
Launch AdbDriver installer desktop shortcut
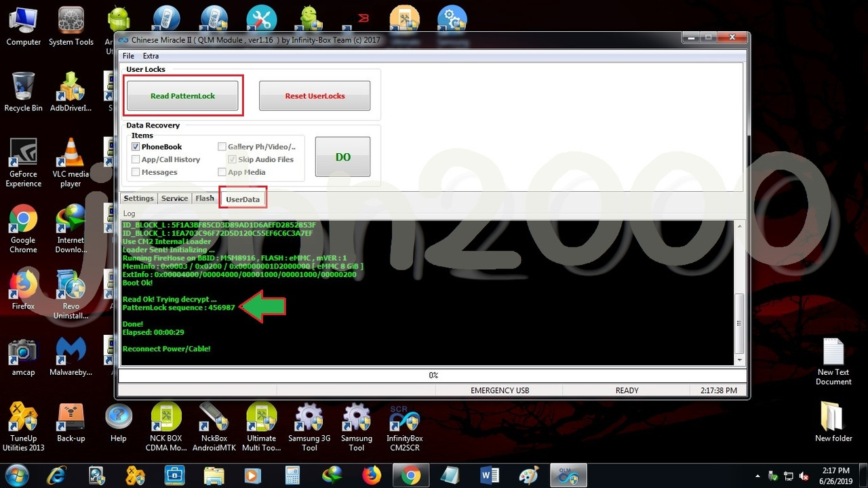71,91
